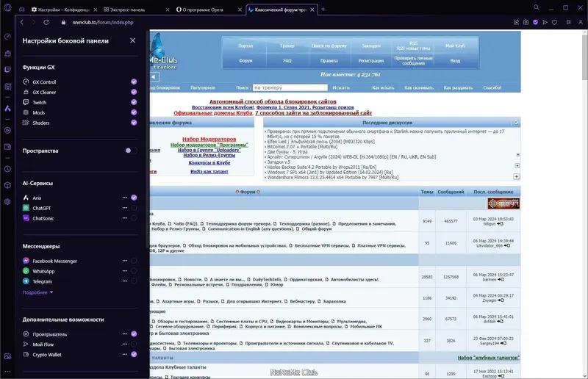Screen dimensions: 588x379
Task: Toggle GX Control sidebar function
Action: click(134, 82)
